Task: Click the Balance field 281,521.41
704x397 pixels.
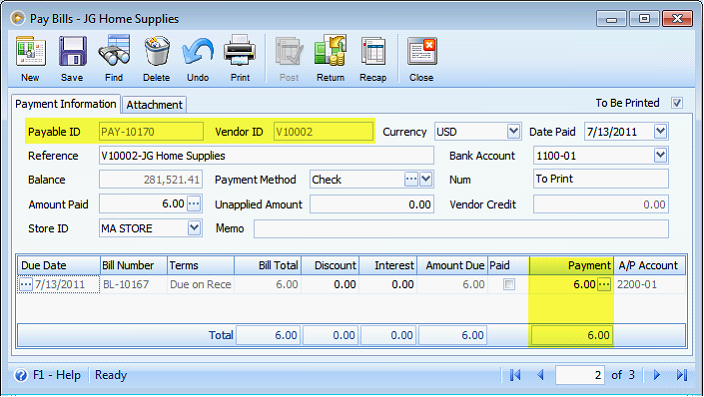Action: (151, 180)
